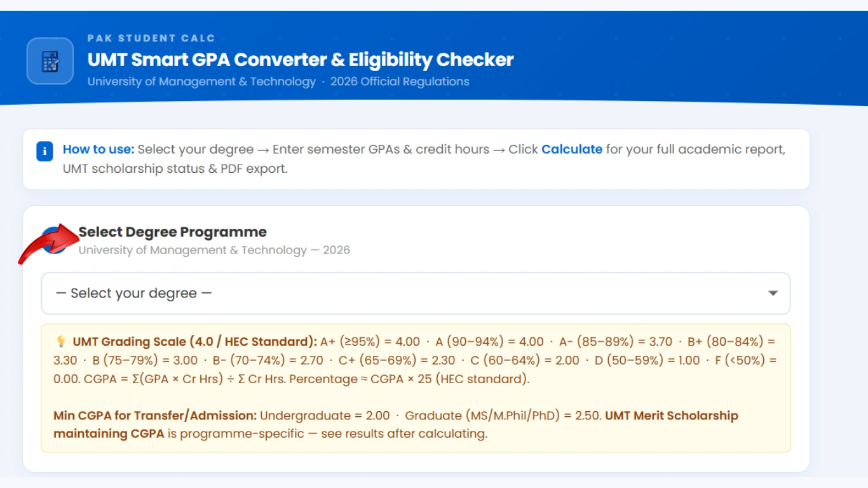Click the "A+ (≥95%) = 4.00" grade entry
The height and width of the screenshot is (488, 868).
370,342
